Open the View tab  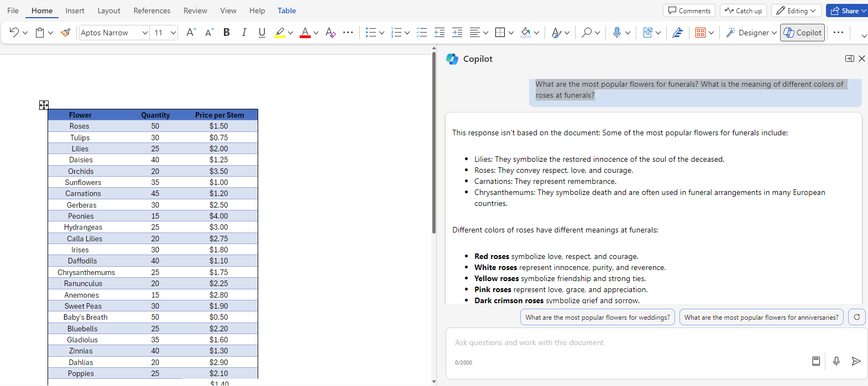[x=228, y=10]
